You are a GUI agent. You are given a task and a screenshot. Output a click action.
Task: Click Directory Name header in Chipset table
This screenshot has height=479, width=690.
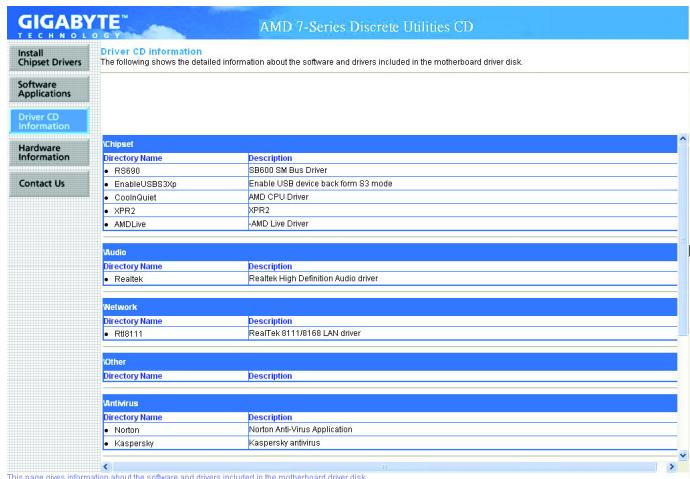(133, 158)
